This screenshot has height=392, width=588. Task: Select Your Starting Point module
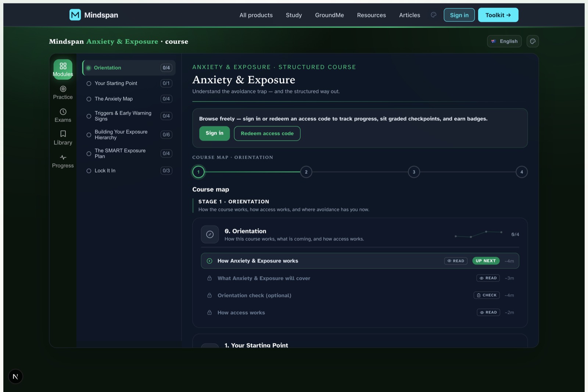tap(129, 83)
